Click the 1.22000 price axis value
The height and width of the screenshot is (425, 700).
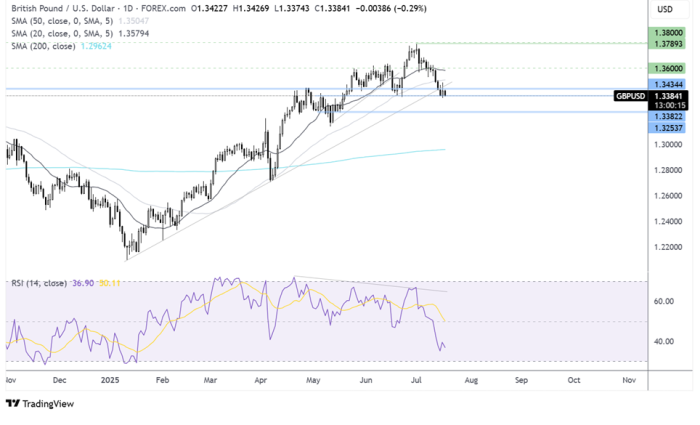pyautogui.click(x=668, y=247)
